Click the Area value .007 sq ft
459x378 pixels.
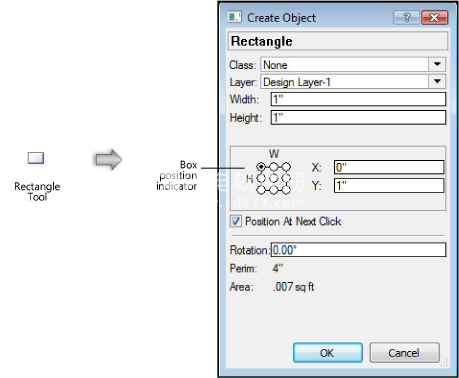tap(293, 287)
